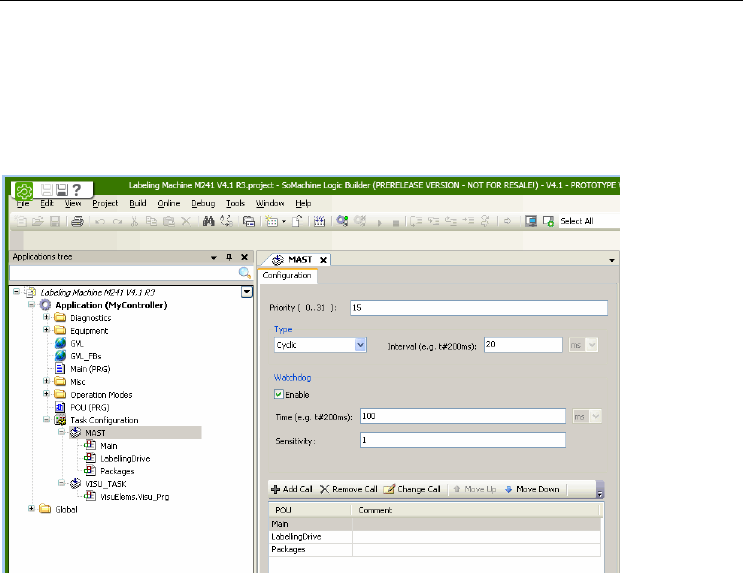743x573 pixels.
Task: Click the Stop square icon
Action: pyautogui.click(x=396, y=223)
